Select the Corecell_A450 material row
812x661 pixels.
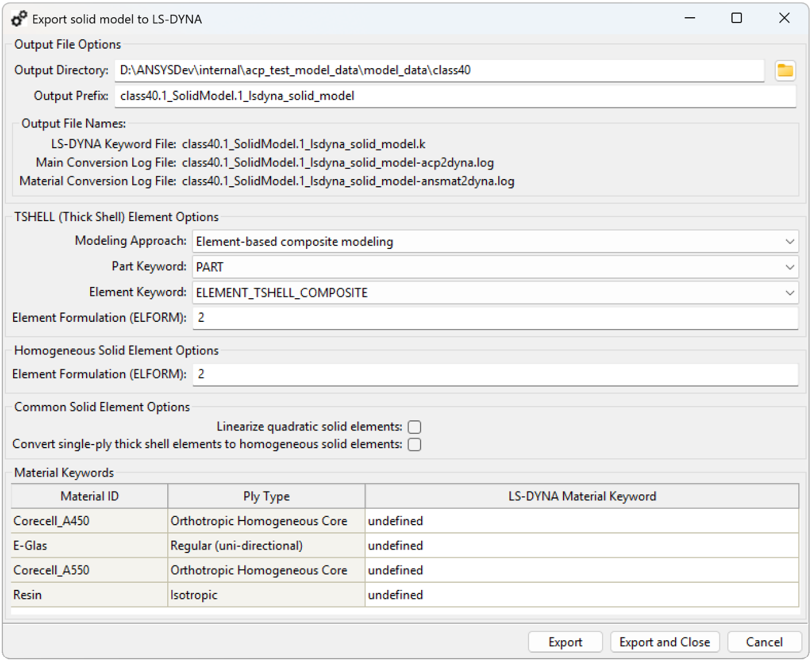89,521
